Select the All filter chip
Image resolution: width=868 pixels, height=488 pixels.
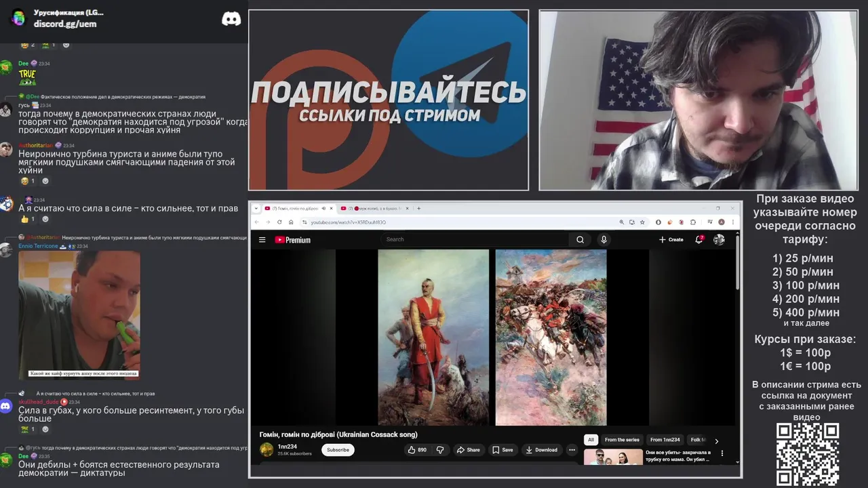point(591,440)
